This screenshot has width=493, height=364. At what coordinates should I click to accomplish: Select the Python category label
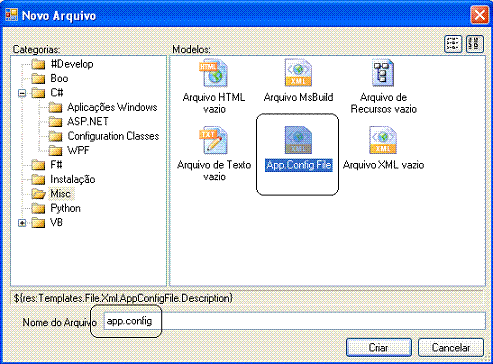click(65, 208)
